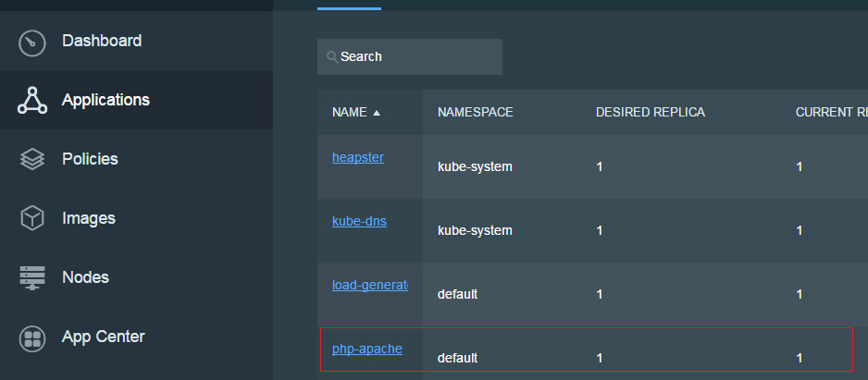Viewport: 868px width, 380px height.
Task: Open Dashboard in the sidebar
Action: click(x=102, y=41)
